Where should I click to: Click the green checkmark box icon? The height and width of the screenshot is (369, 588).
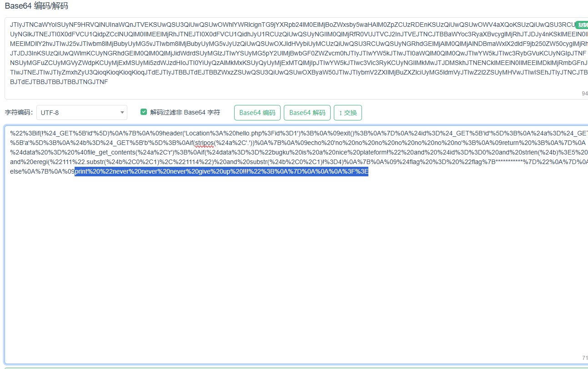(144, 112)
